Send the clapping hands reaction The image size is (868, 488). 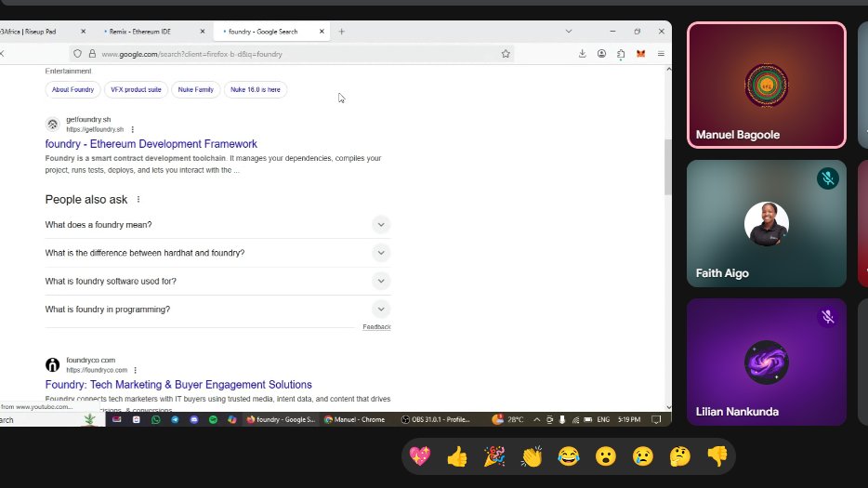pos(532,456)
